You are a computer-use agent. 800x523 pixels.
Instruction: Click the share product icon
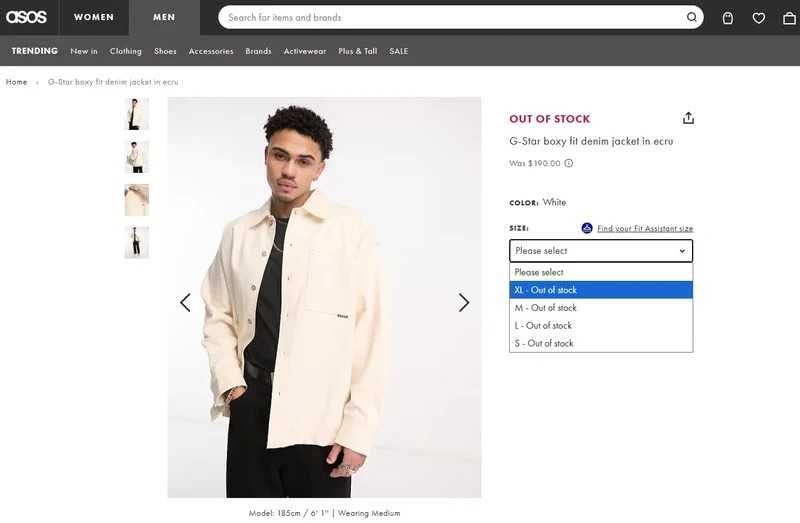coord(688,118)
